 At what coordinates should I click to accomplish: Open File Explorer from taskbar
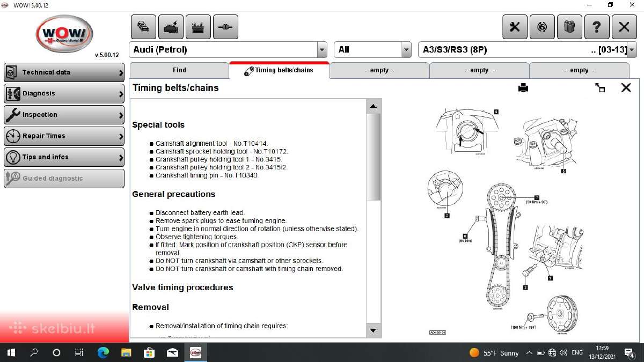pos(126,353)
